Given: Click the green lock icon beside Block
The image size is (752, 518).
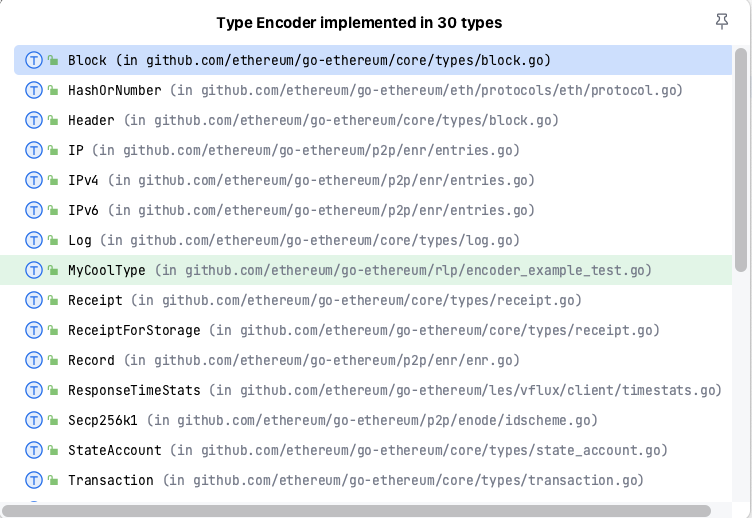Looking at the screenshot, I should pyautogui.click(x=53, y=60).
